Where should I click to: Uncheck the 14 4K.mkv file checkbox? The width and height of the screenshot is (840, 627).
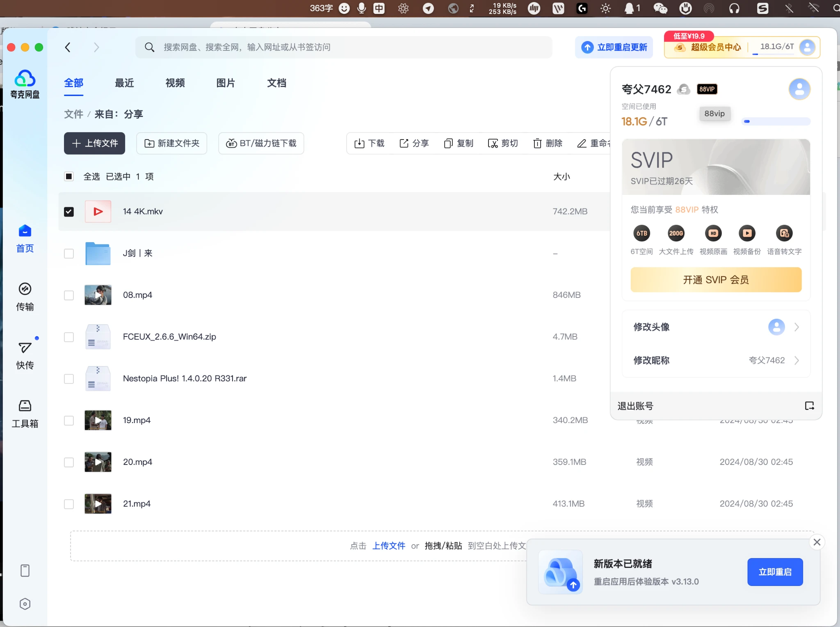[x=69, y=212]
